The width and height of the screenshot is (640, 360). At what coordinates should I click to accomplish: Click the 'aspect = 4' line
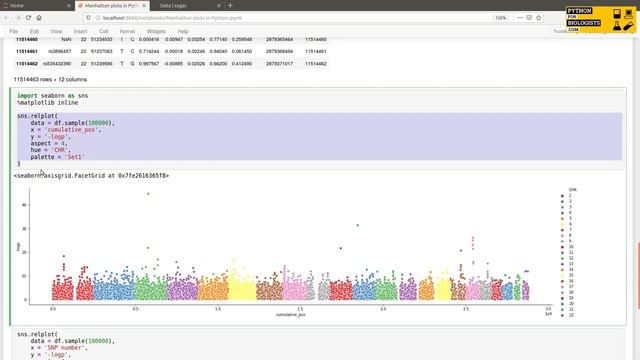[49, 143]
